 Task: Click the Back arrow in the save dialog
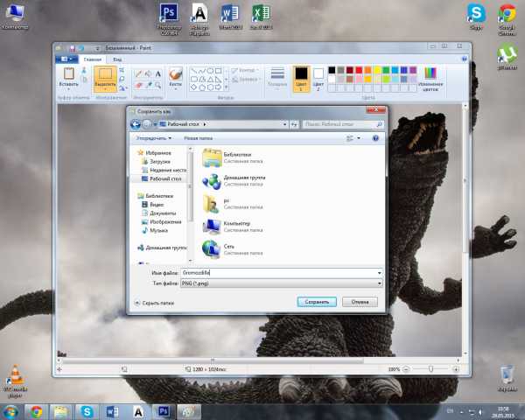pos(136,124)
